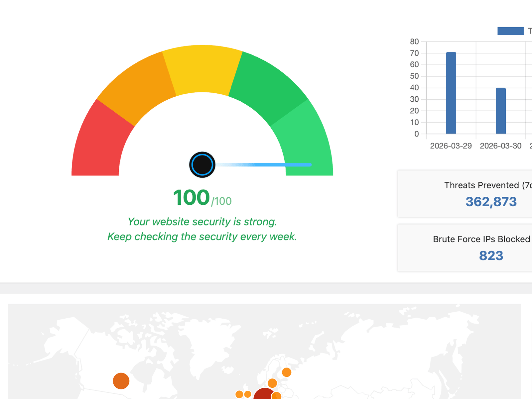Click the 362,873 threats counter value
This screenshot has width=532, height=399.
tap(491, 202)
